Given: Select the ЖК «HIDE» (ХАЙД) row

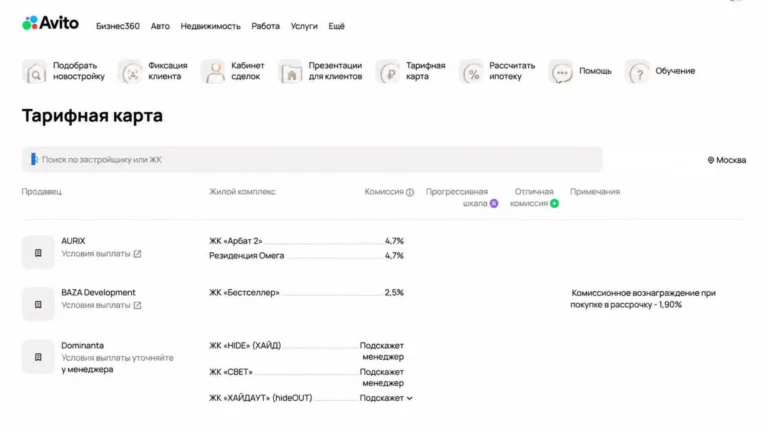Looking at the screenshot, I should point(306,351).
